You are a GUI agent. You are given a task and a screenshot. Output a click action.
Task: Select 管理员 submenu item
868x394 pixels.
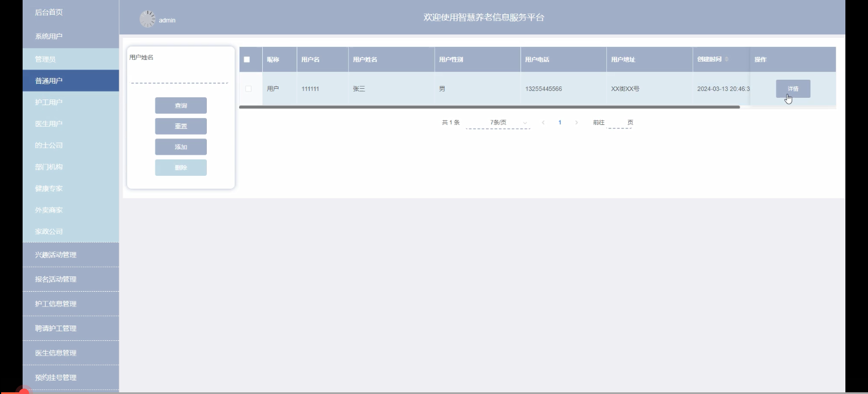[x=71, y=59]
